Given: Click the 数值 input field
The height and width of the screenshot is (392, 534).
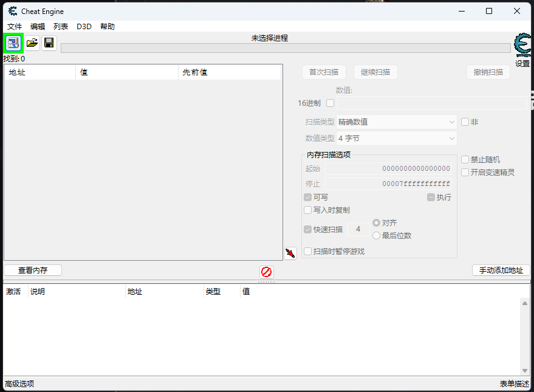Looking at the screenshot, I should 432,103.
